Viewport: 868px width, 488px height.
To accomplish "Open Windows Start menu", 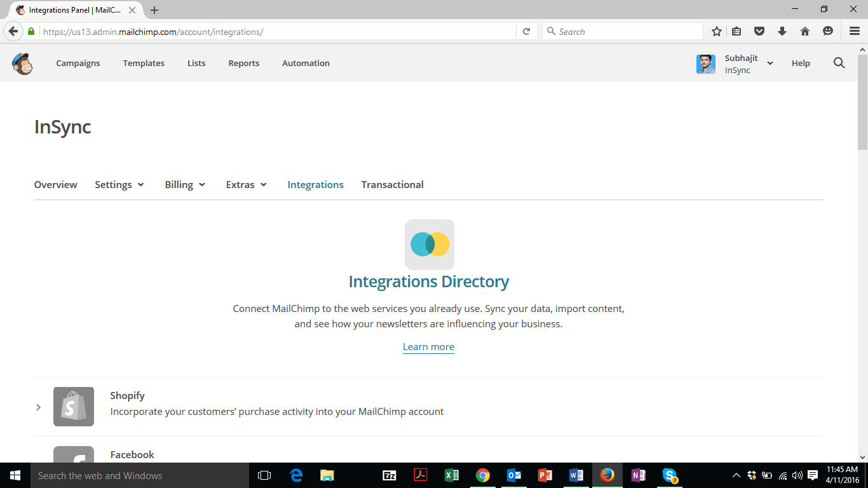I will pyautogui.click(x=15, y=475).
